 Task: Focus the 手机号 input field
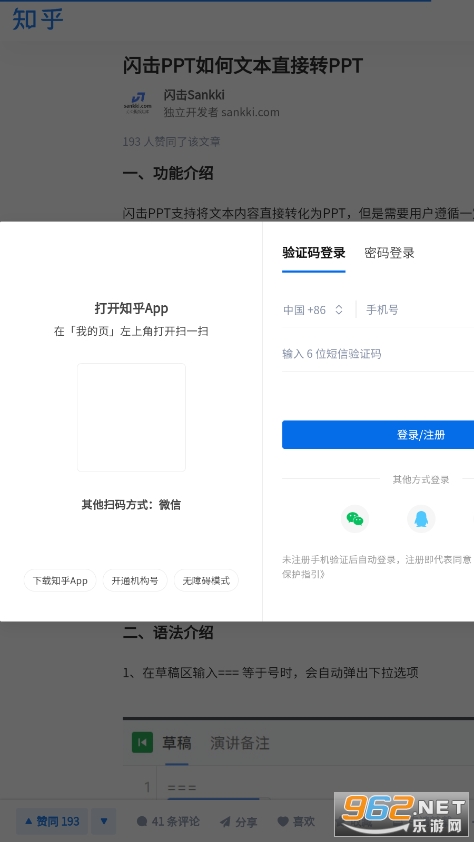[420, 310]
